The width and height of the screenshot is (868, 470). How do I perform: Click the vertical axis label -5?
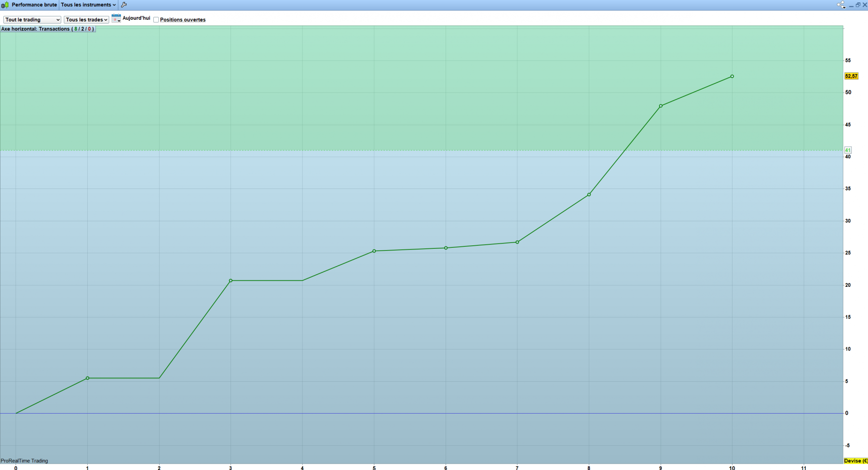pyautogui.click(x=848, y=445)
